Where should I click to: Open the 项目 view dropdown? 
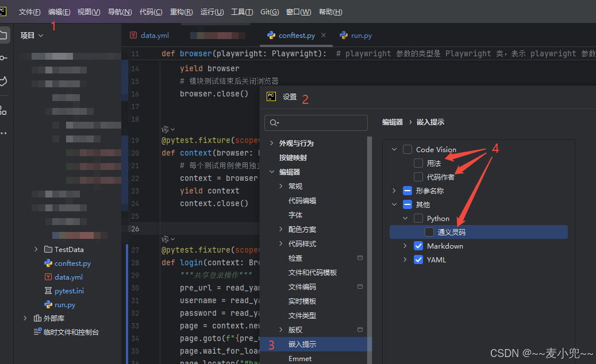[32, 35]
